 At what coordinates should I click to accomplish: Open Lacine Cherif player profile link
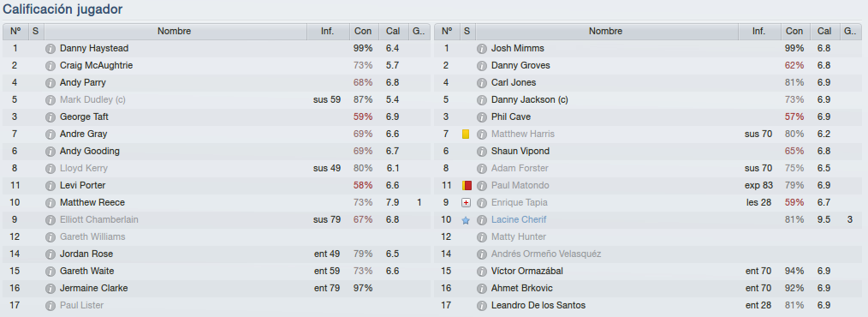click(519, 220)
